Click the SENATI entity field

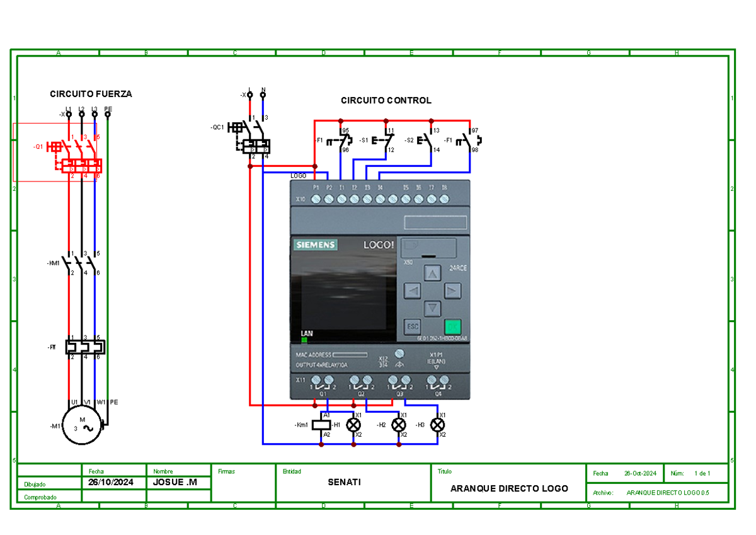pyautogui.click(x=345, y=482)
